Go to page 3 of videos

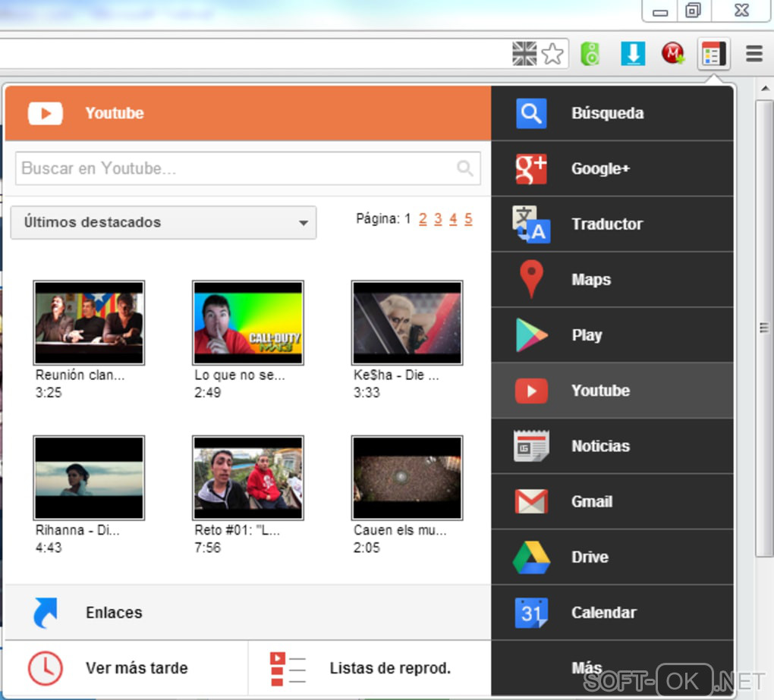click(x=438, y=219)
